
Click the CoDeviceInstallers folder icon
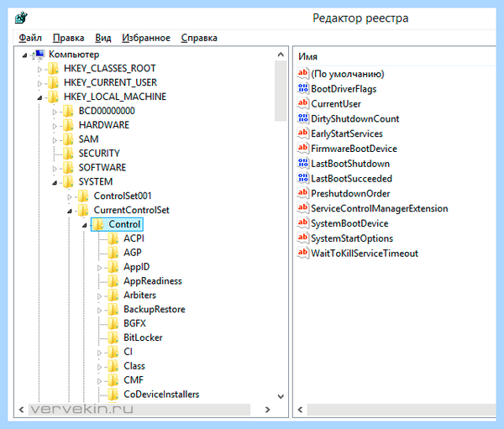click(113, 395)
